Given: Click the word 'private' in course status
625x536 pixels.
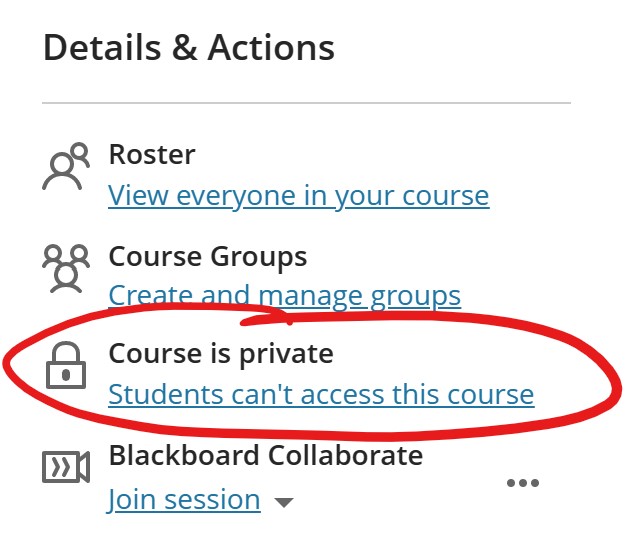Looking at the screenshot, I should 286,354.
